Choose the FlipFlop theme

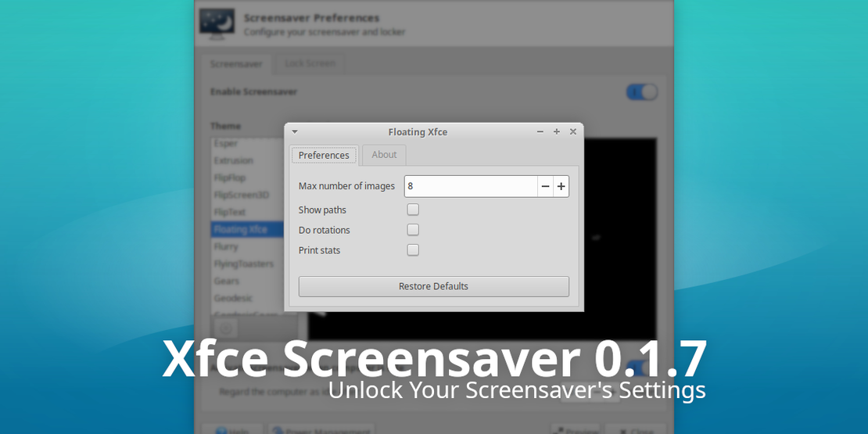247,178
